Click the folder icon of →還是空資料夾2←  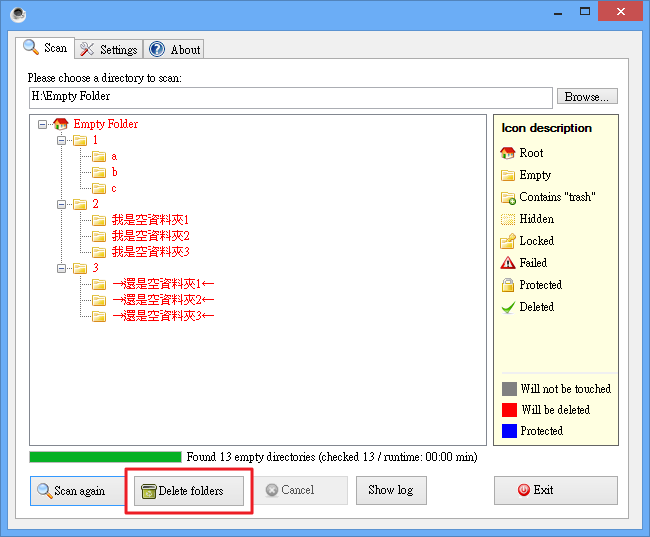(x=99, y=300)
